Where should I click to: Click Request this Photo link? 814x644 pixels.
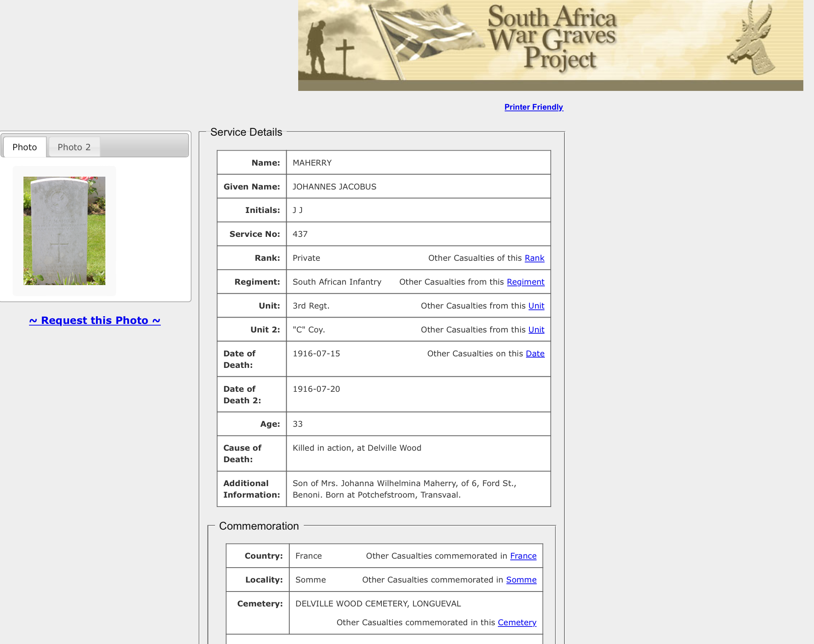[x=95, y=321]
